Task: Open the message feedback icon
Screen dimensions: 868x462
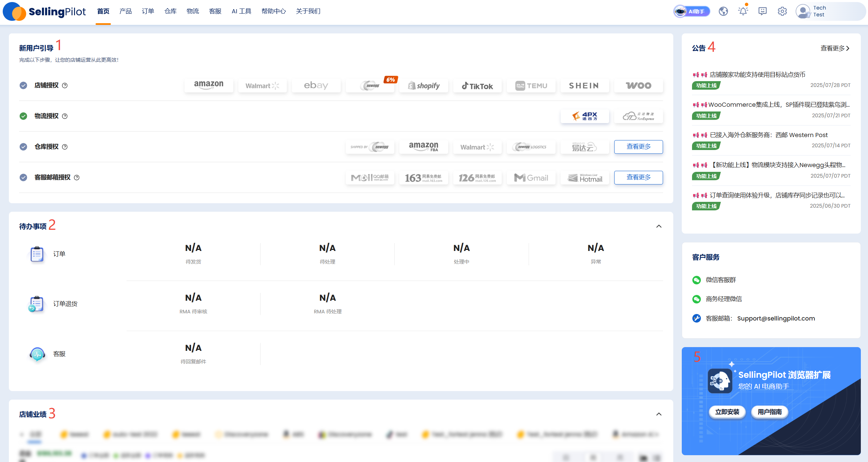Action: pos(763,11)
